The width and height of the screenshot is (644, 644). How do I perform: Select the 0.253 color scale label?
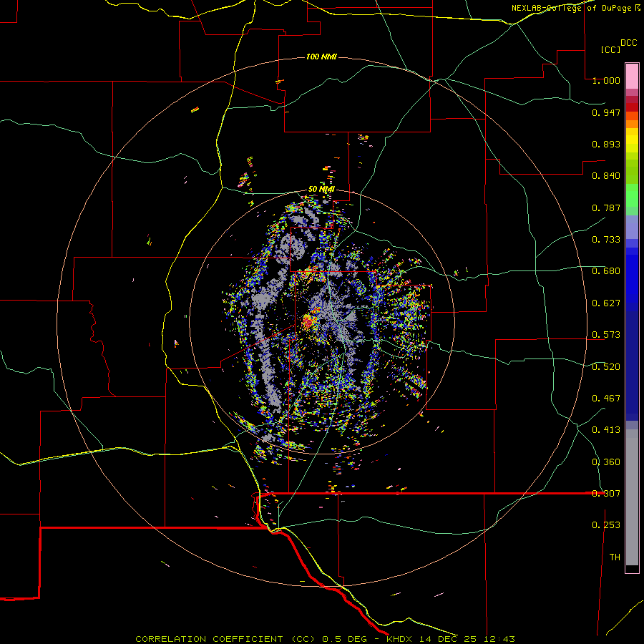coord(606,525)
